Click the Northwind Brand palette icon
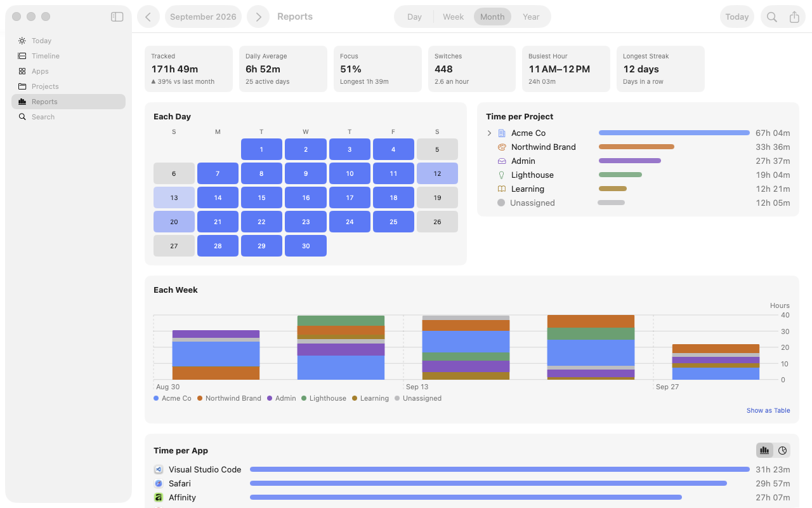812x508 pixels. click(x=502, y=147)
